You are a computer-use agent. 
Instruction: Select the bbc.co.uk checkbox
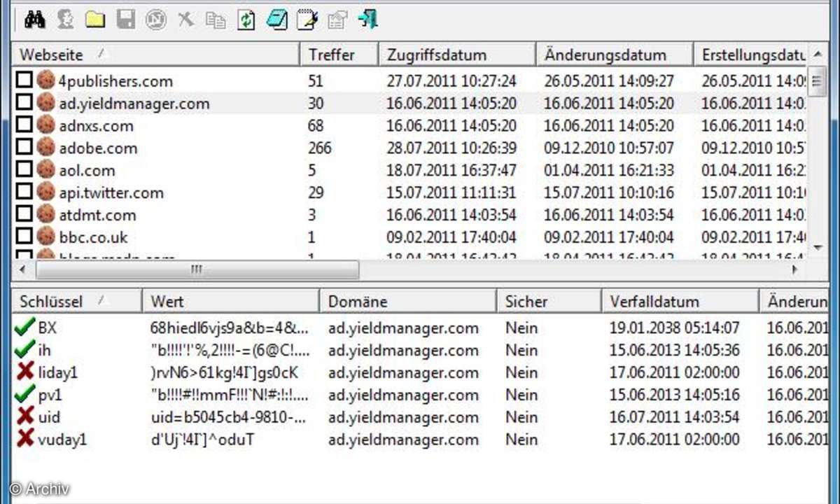coord(24,237)
